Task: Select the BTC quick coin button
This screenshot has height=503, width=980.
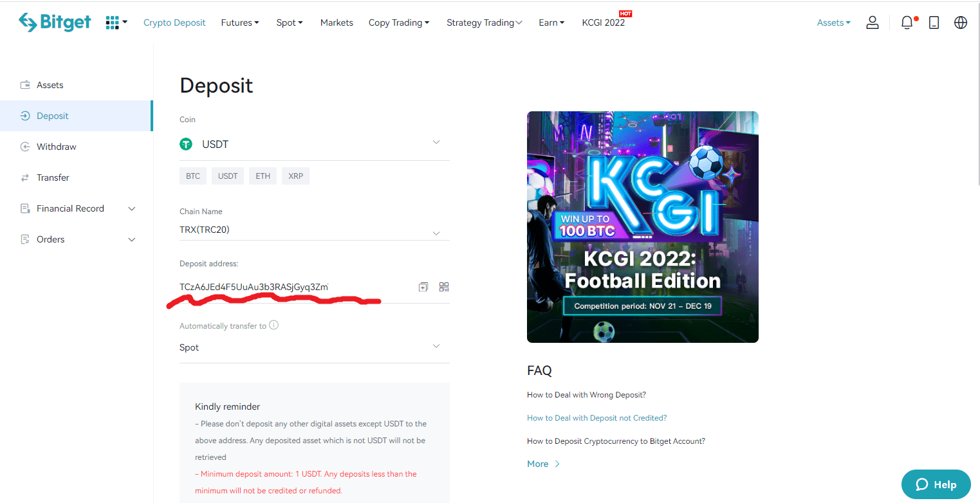Action: [x=193, y=176]
